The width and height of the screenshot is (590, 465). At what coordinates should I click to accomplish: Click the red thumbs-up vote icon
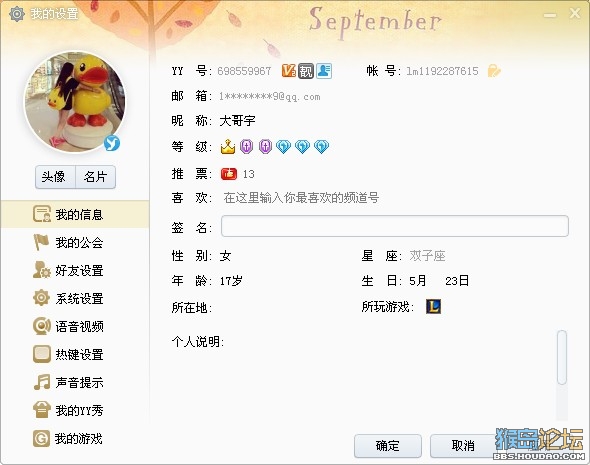[x=229, y=174]
